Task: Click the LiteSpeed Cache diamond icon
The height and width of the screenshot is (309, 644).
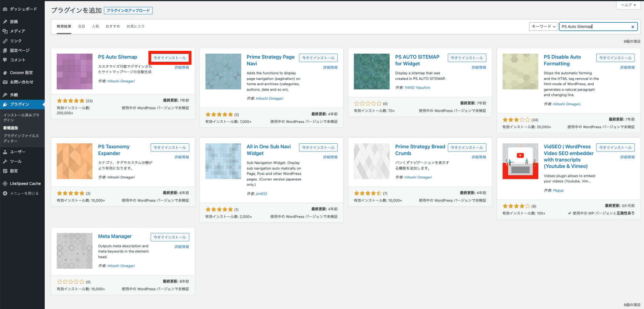Action: [x=5, y=184]
